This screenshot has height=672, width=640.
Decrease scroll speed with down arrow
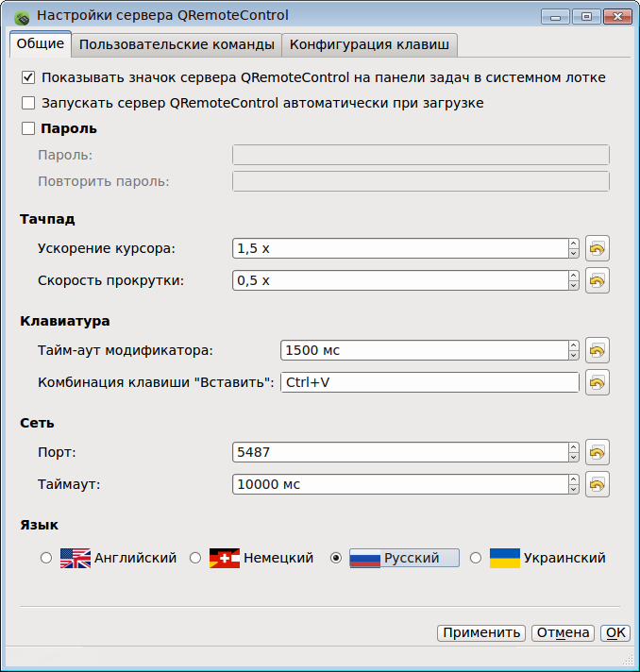click(x=574, y=285)
